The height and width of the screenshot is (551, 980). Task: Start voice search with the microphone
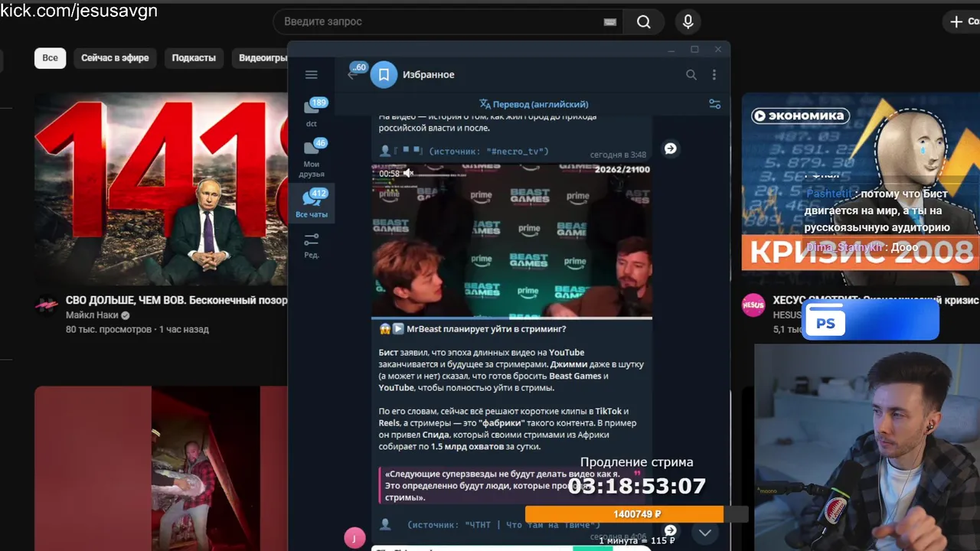tap(688, 22)
